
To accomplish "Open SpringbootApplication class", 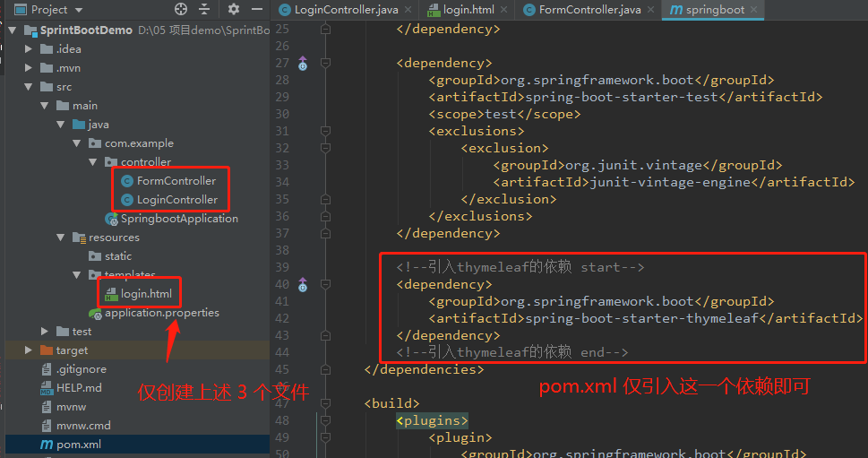I will 179,218.
